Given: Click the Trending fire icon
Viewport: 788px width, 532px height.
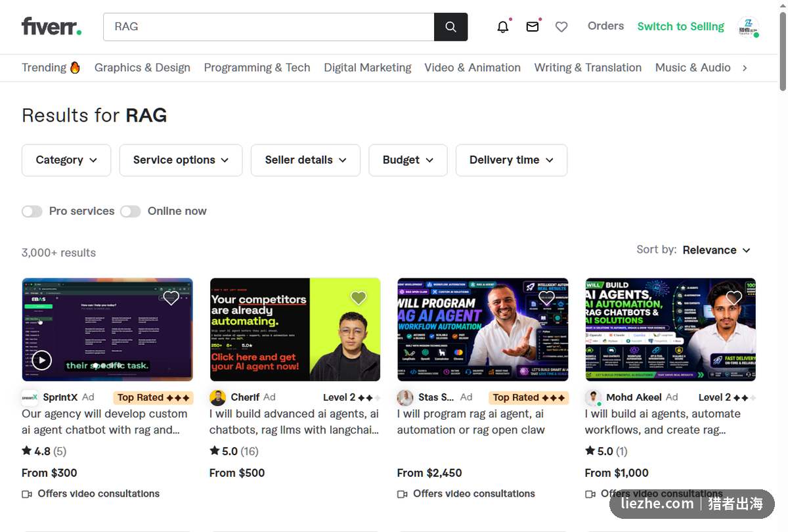Looking at the screenshot, I should [x=75, y=67].
